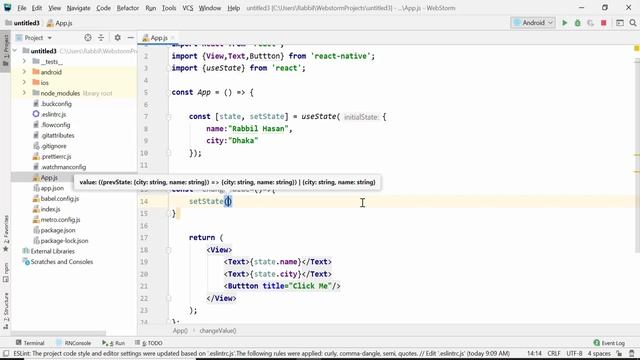Collapse all project tree nodes icon
Screen dimensions: 640x360
[101, 38]
